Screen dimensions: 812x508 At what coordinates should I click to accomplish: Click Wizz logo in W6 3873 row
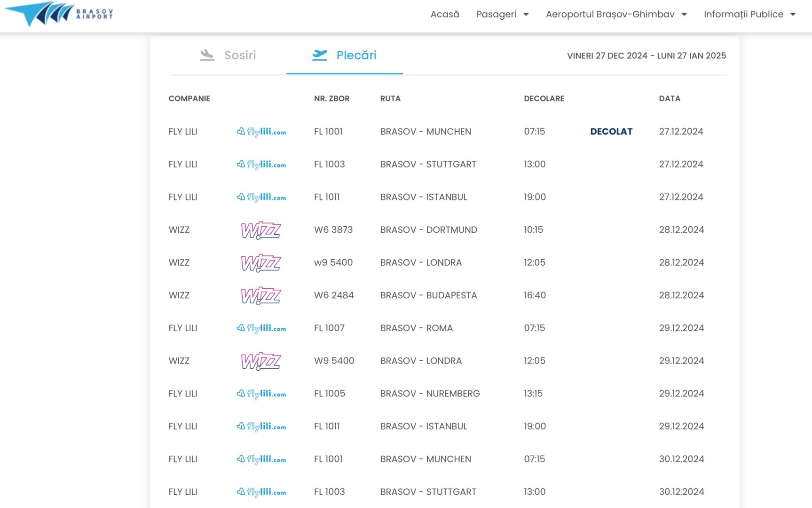261,230
